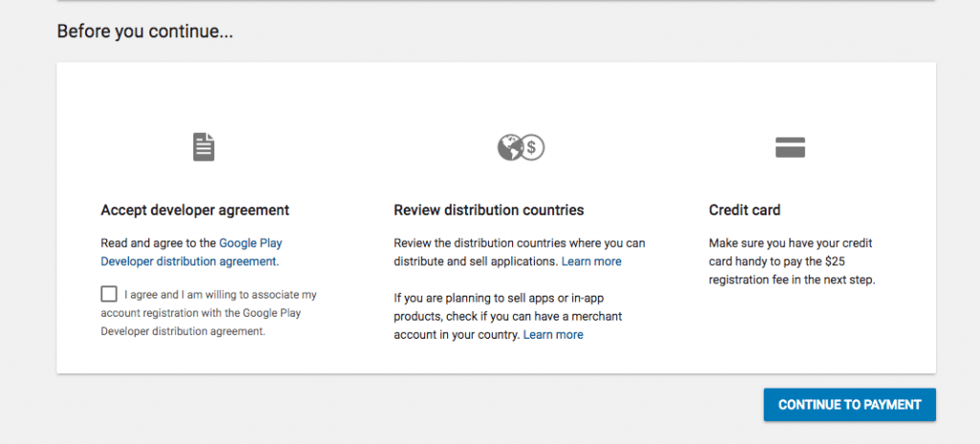Image resolution: width=980 pixels, height=444 pixels.
Task: Click the credit card icon
Action: coord(790,147)
